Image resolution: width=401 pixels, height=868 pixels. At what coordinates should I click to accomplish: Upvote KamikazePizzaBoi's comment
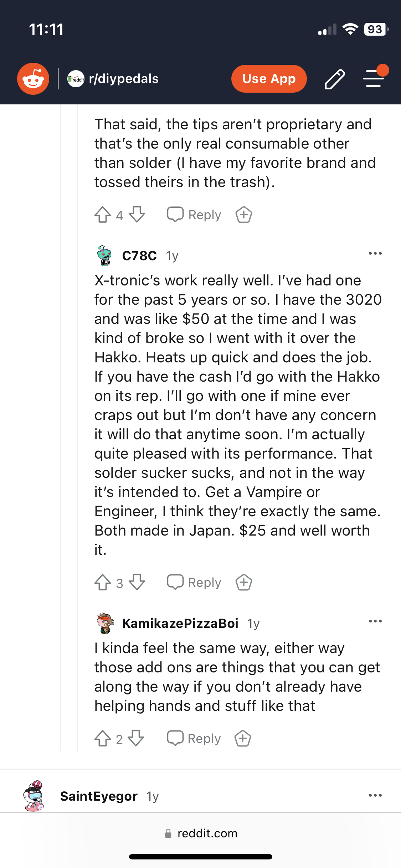point(103,739)
